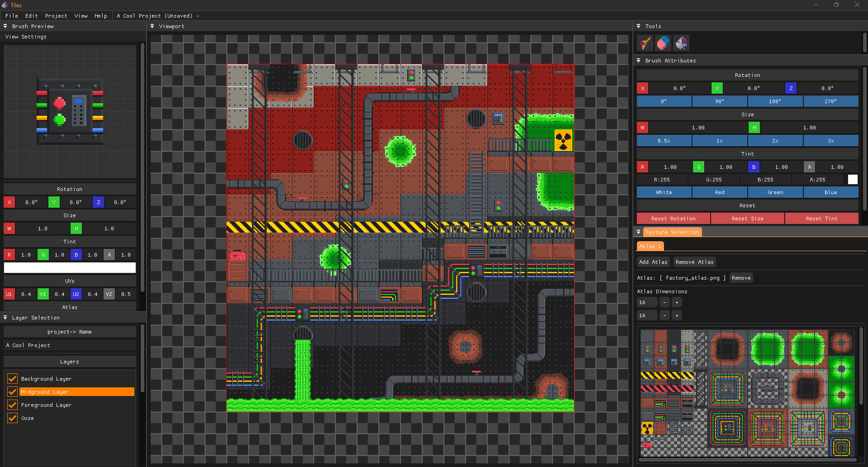Switch to the Atlas 1 tab
The height and width of the screenshot is (467, 868).
coord(650,246)
